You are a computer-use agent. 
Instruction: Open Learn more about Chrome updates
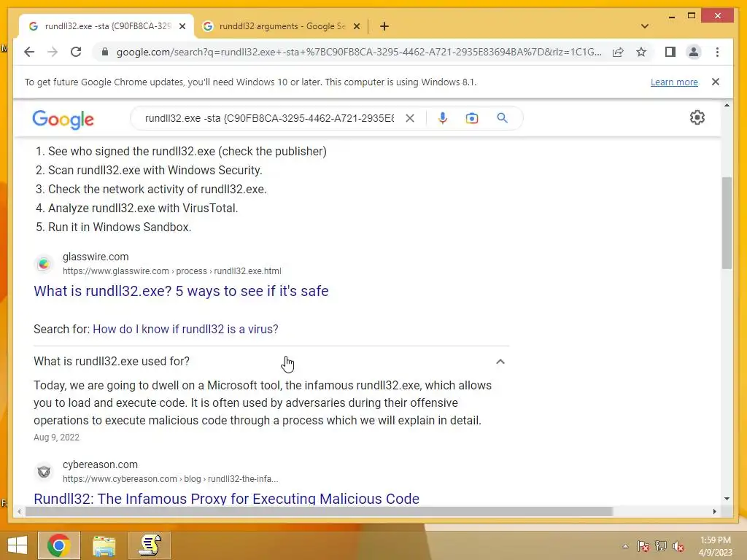click(674, 82)
